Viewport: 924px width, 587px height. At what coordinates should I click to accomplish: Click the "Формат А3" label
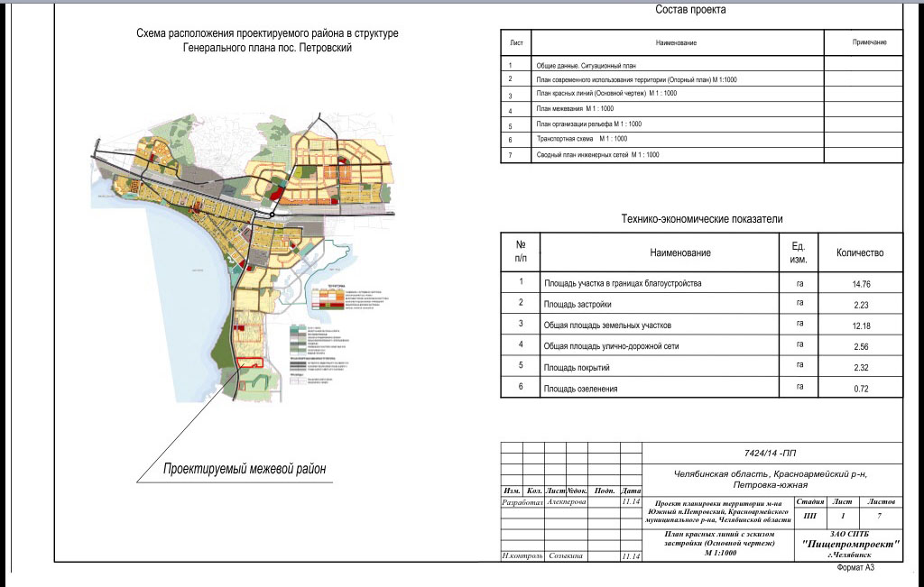[x=855, y=569]
